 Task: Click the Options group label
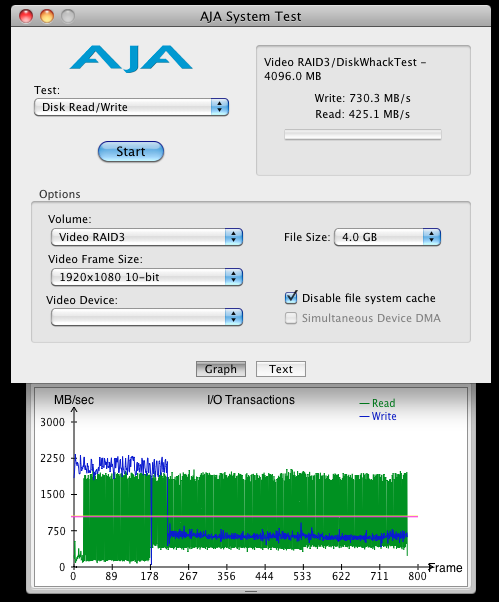click(x=60, y=194)
